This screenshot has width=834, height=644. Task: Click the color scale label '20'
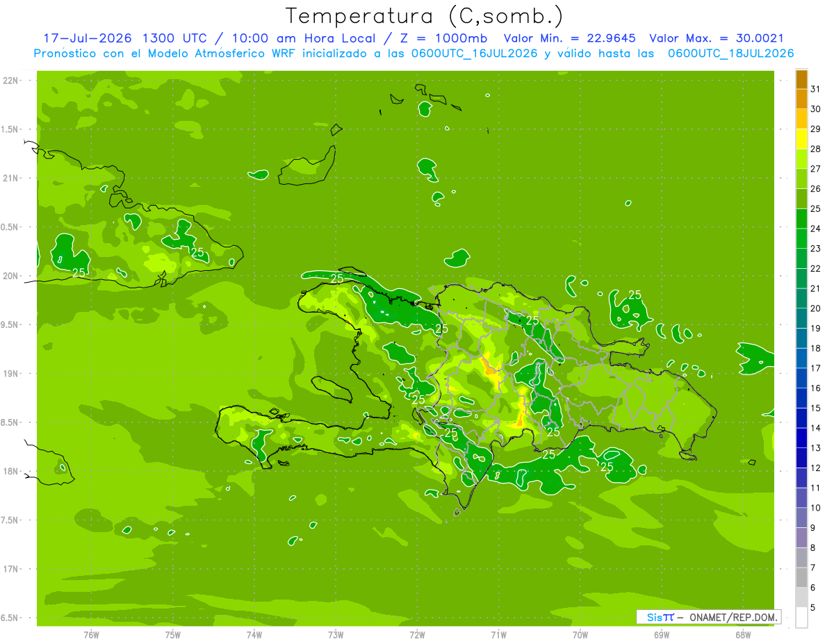coord(816,308)
